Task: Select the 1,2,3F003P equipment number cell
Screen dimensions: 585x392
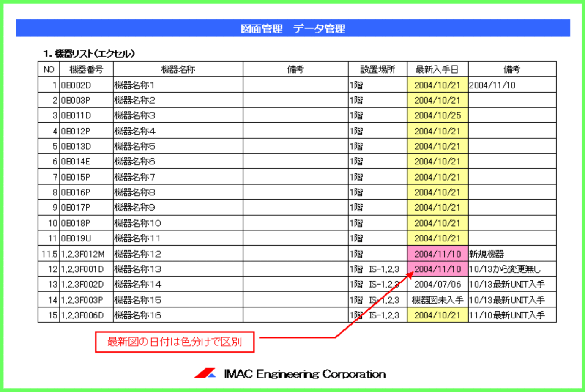Action: coord(86,300)
